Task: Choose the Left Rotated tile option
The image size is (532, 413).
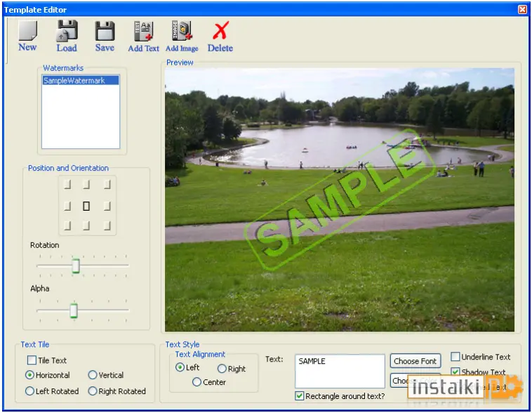Action: pos(30,391)
